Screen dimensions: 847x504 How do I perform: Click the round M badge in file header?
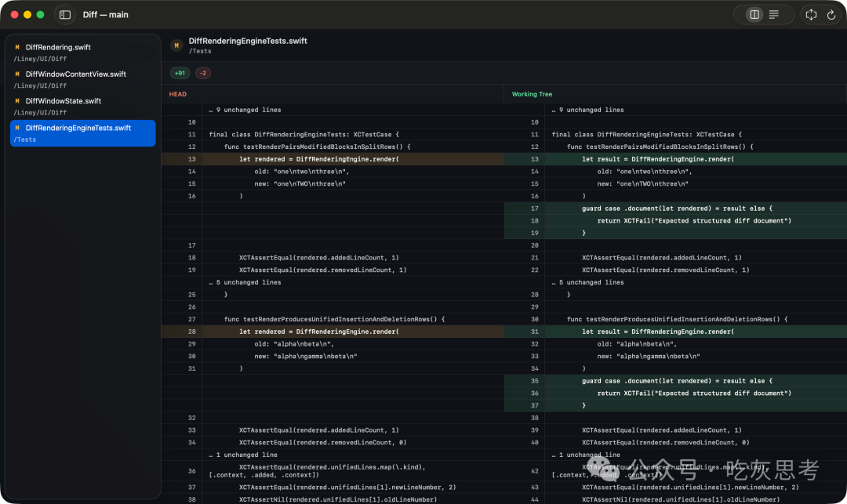click(176, 45)
